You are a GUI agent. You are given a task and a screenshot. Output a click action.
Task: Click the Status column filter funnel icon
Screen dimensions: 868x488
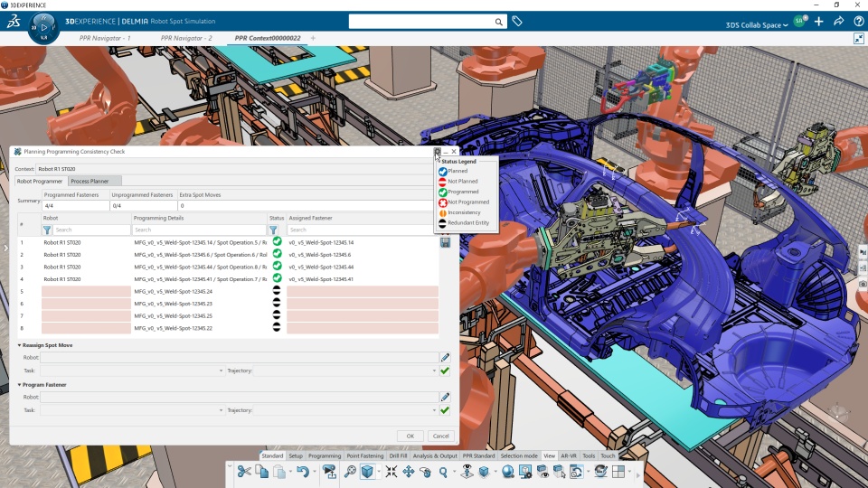(273, 230)
